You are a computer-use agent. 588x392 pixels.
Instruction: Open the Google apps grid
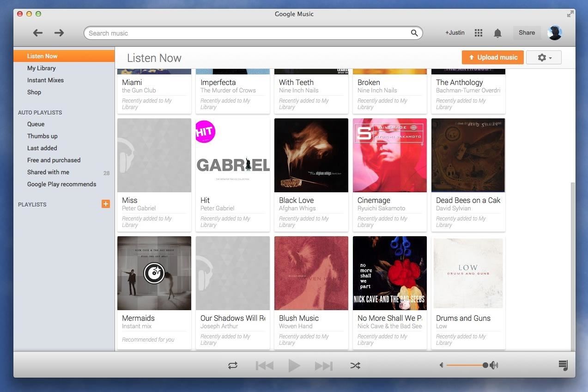pyautogui.click(x=479, y=33)
